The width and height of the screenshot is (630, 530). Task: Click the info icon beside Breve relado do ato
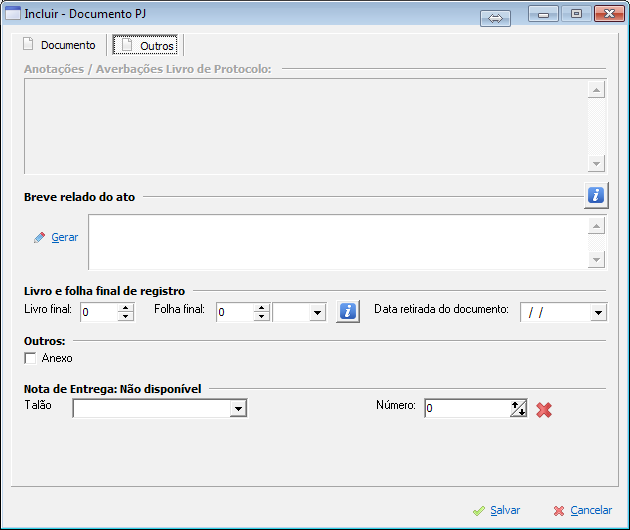596,195
